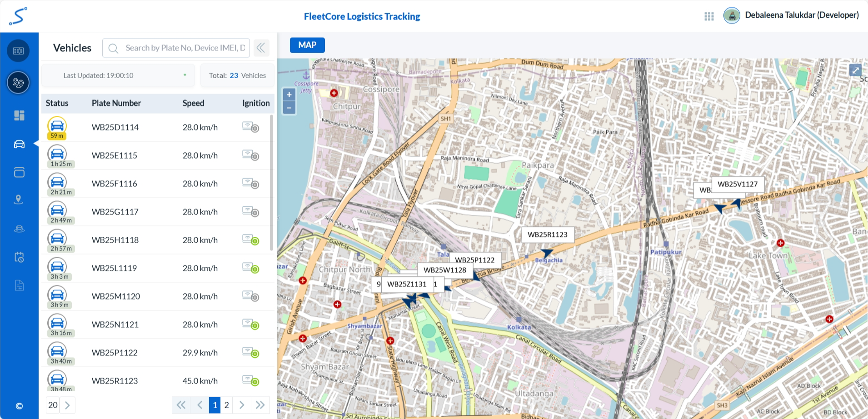Open the drivers section in sidebar
This screenshot has width=868, height=419.
pos(18,228)
